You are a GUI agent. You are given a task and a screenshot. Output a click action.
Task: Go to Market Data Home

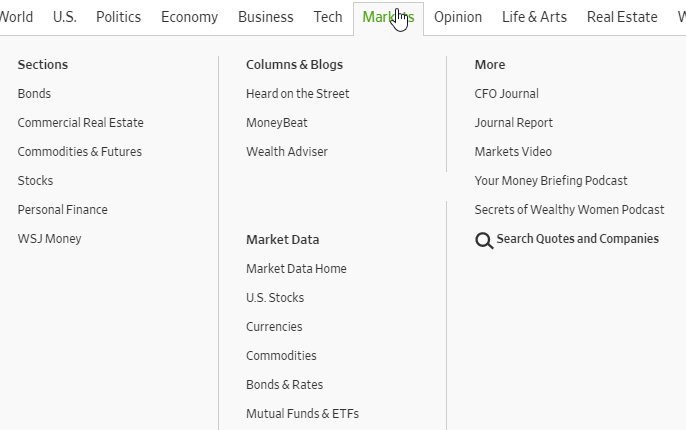click(x=296, y=269)
